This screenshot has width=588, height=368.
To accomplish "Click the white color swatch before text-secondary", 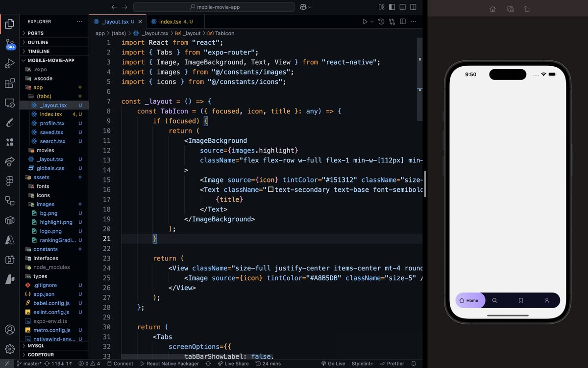I will pos(270,189).
